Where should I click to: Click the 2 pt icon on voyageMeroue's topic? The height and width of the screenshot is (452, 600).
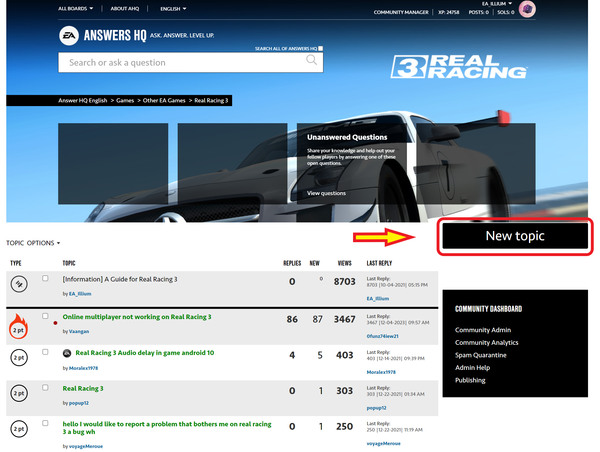pos(19,429)
